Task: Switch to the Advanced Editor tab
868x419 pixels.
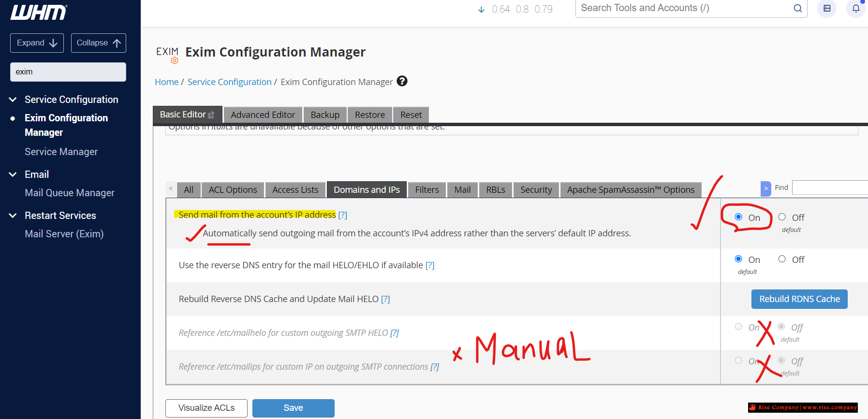Action: [x=263, y=115]
